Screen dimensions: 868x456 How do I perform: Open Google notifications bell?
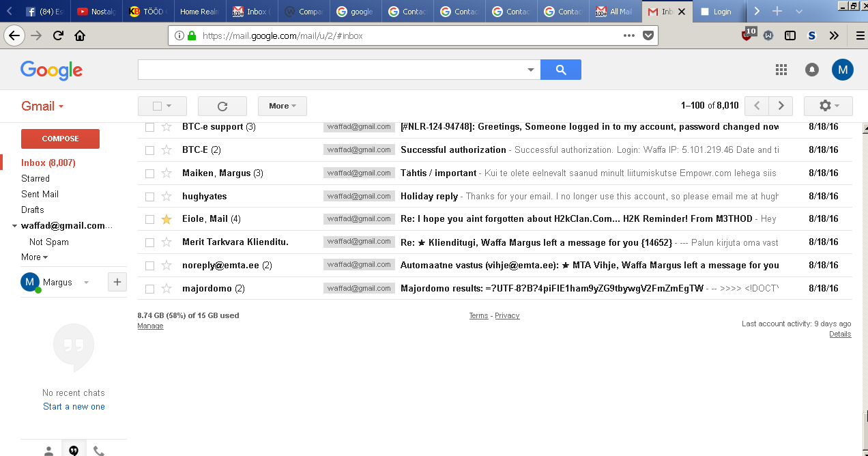point(812,70)
